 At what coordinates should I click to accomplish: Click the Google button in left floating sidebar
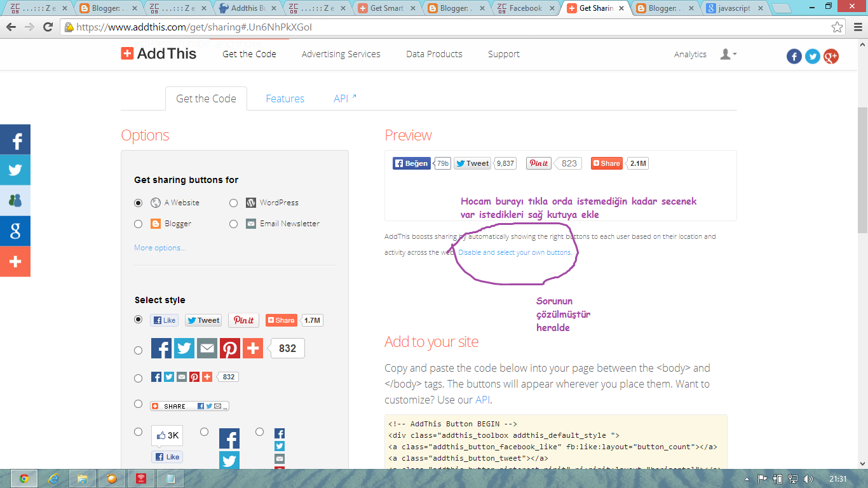coord(15,231)
